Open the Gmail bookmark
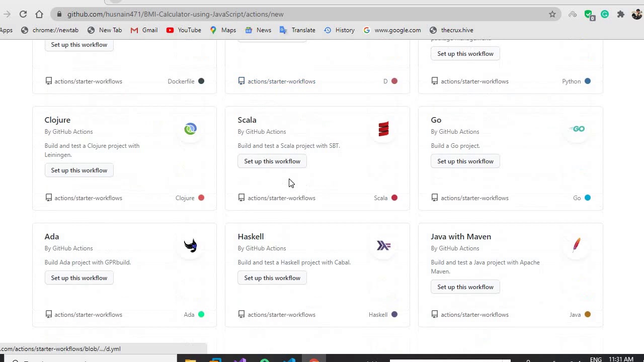Screen dimensions: 644x362 click(144, 30)
